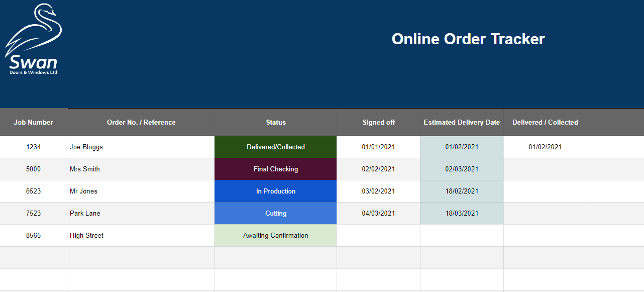Select job number 8565 cell
Screen dimensions: 644x292
34,236
